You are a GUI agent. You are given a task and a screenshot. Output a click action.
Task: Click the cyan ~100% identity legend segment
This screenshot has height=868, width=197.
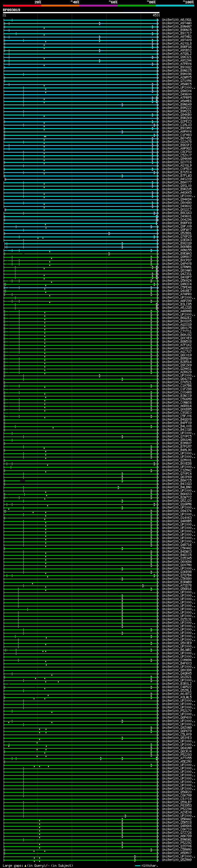click(x=175, y=6)
